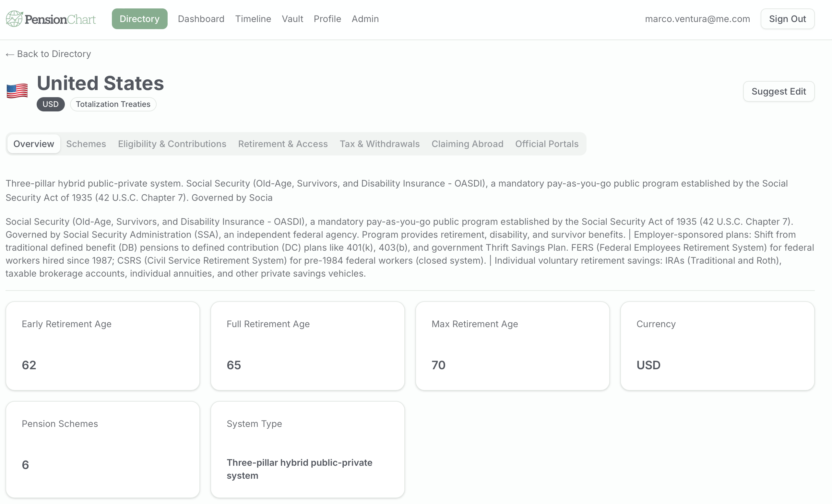Open the Directory nav item
Image resolution: width=832 pixels, height=504 pixels.
point(139,19)
